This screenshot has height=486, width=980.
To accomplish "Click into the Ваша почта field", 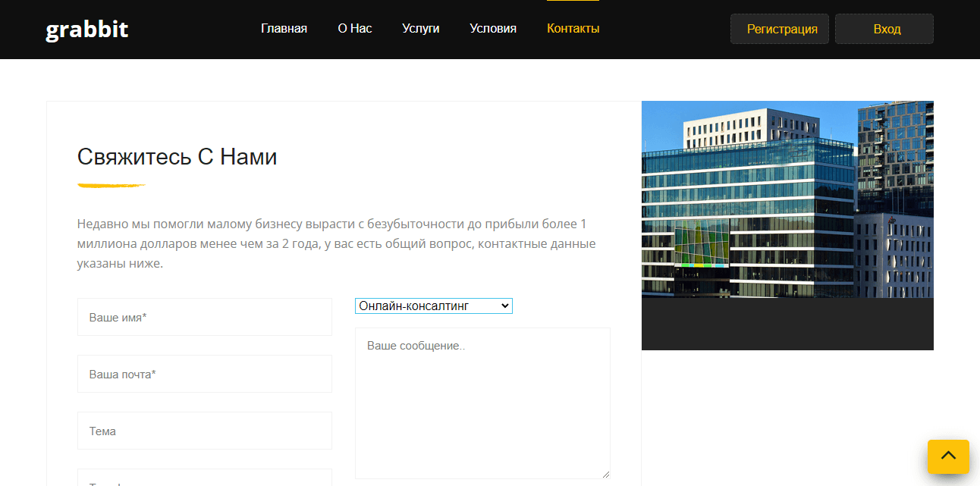I will click(204, 374).
